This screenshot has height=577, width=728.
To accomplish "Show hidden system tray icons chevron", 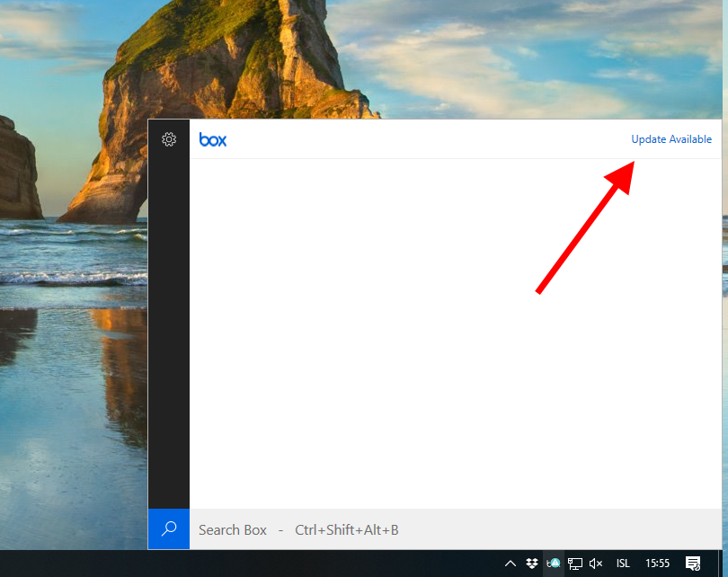I will click(510, 564).
